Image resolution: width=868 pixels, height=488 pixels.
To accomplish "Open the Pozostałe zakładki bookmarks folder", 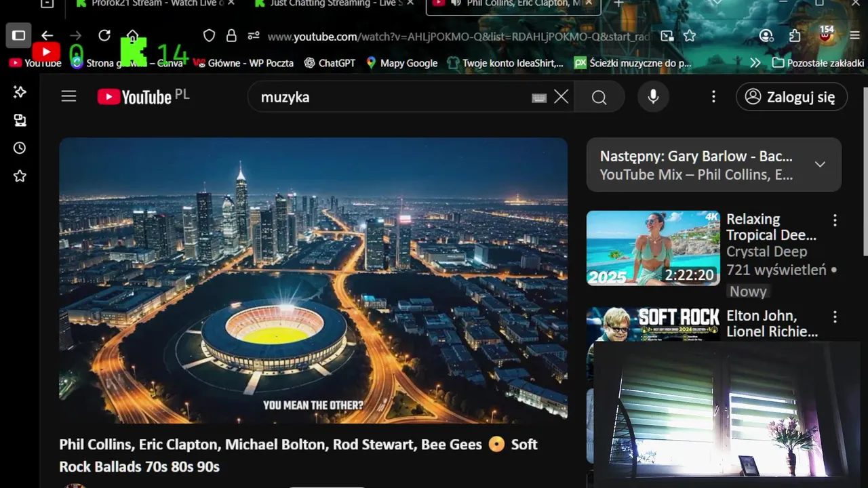I will 818,63.
